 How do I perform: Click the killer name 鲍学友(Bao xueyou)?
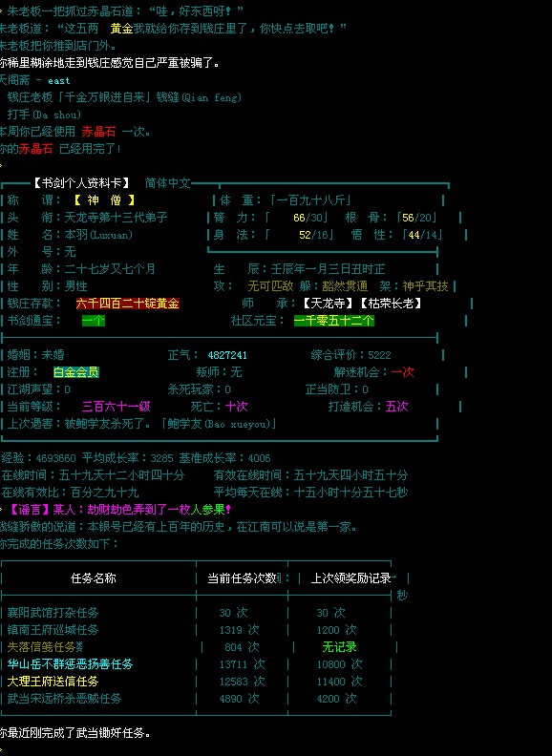click(219, 424)
